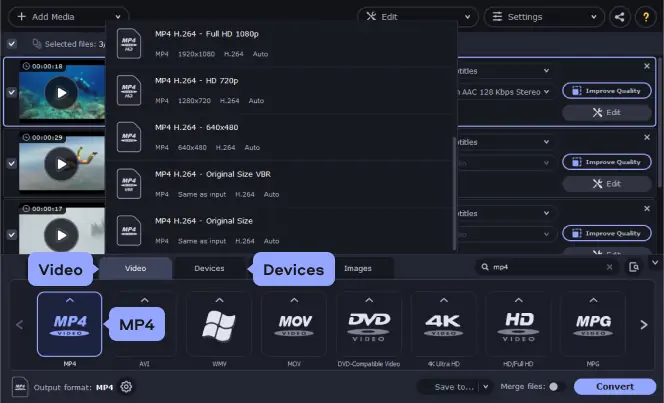
Task: Click the file list scrollbar
Action: (x=659, y=123)
